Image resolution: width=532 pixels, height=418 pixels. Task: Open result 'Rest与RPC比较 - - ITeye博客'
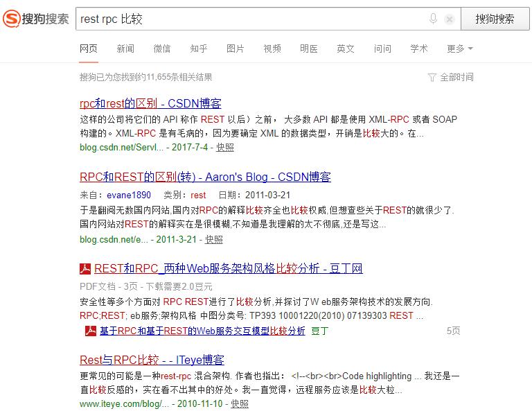pyautogui.click(x=152, y=360)
